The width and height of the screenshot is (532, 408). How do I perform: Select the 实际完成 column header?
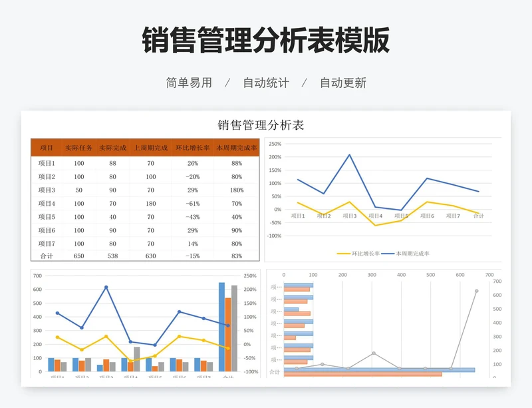[112, 148]
